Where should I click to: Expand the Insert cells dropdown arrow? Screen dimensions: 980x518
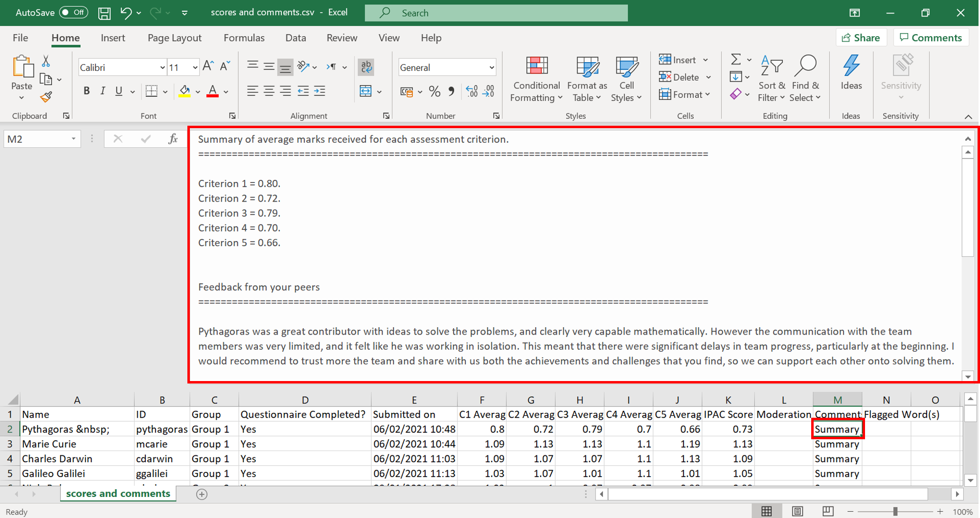coord(706,60)
